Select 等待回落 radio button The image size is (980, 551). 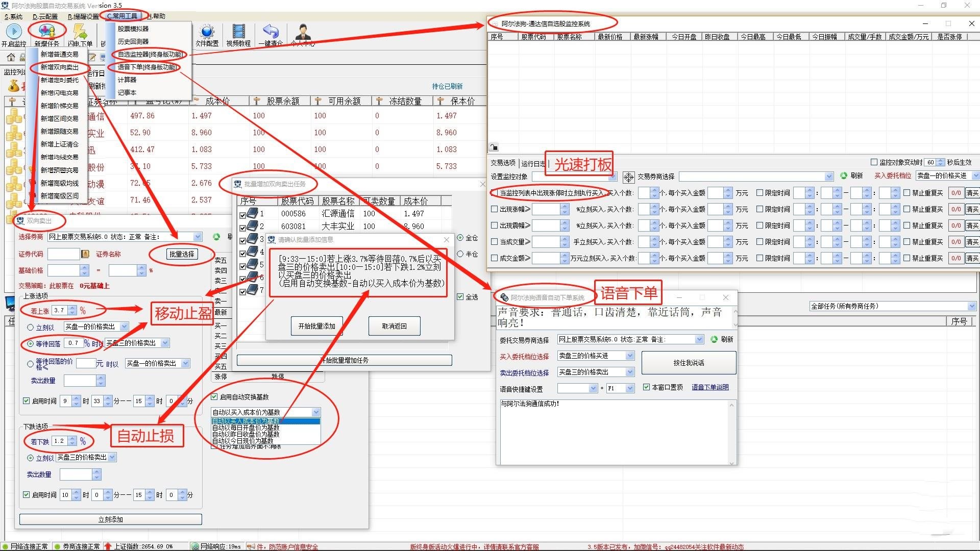point(30,343)
